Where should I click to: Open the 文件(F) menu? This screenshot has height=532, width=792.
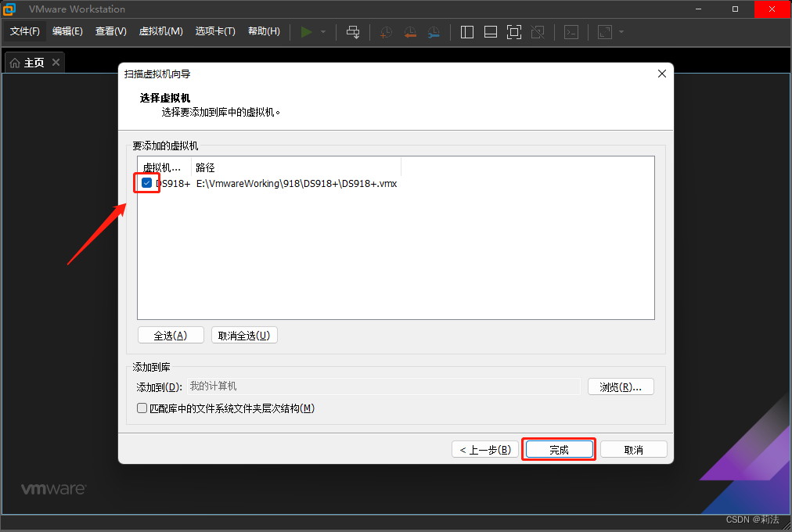coord(25,31)
